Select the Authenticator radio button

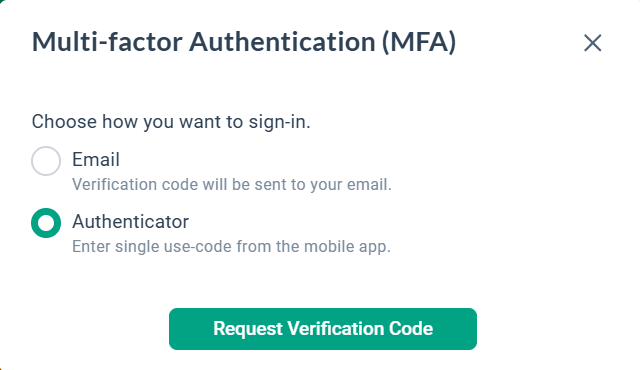click(x=46, y=223)
